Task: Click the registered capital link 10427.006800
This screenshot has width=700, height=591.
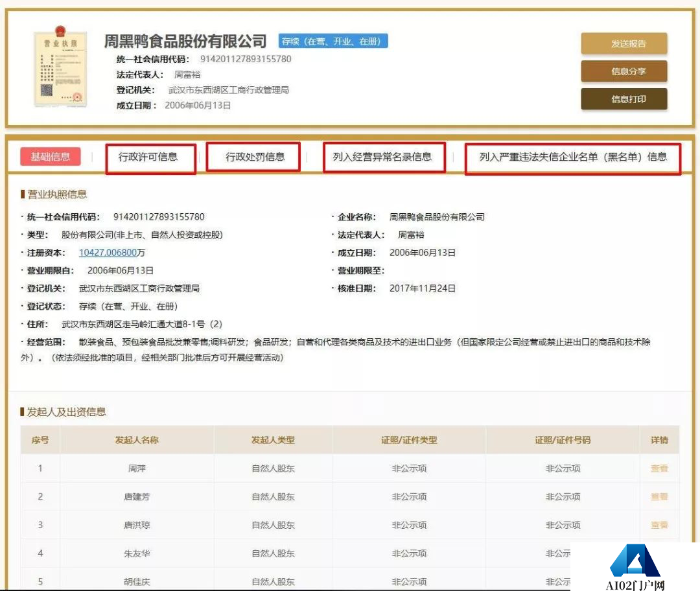Action: [x=108, y=253]
